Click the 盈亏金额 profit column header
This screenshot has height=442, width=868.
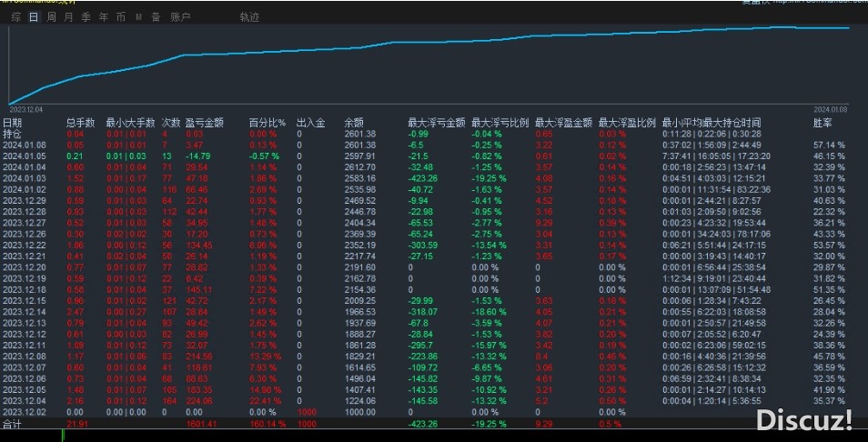204,122
